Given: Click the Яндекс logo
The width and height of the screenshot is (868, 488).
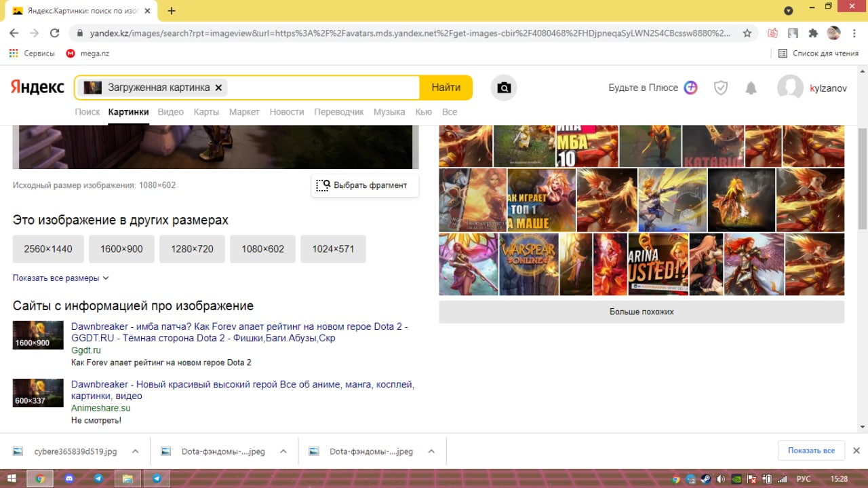Looking at the screenshot, I should click(37, 87).
